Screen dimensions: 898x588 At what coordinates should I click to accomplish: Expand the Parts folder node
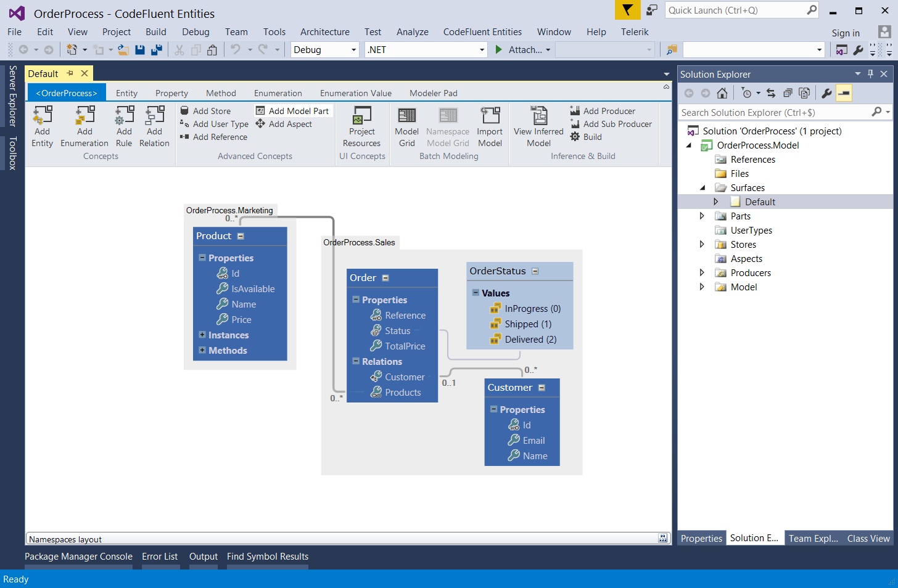coord(702,216)
